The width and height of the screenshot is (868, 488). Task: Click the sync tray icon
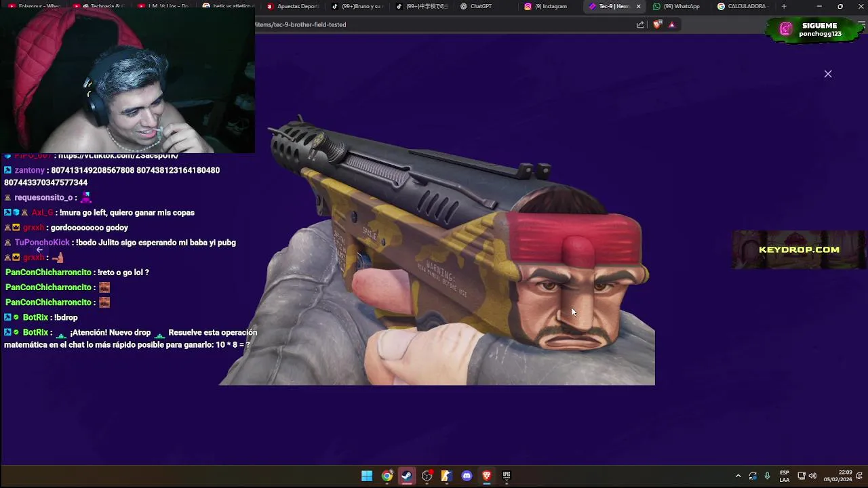point(753,476)
